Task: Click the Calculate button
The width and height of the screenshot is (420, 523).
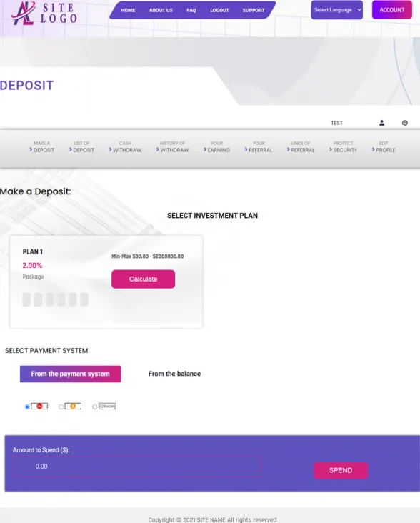Action: 144,279
